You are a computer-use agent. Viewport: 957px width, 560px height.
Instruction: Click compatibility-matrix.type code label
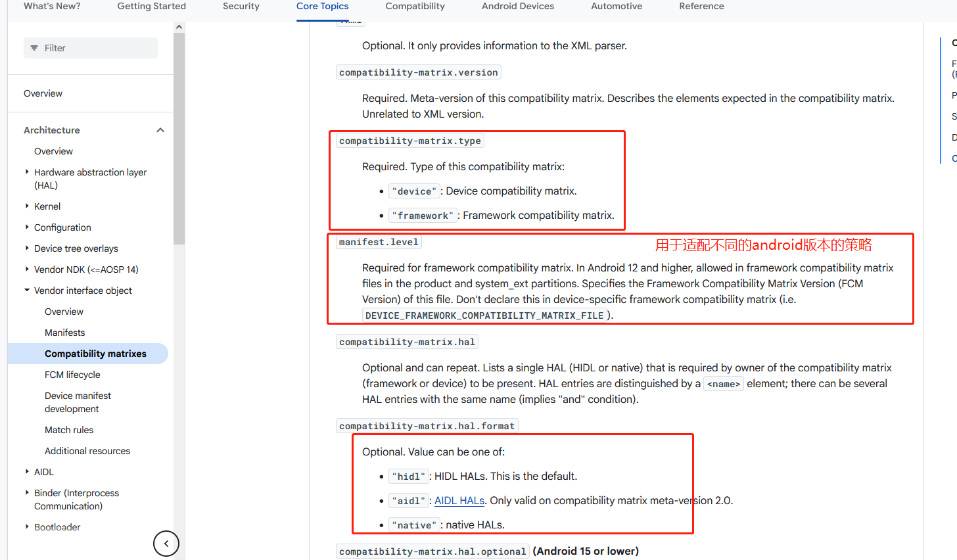click(x=410, y=141)
